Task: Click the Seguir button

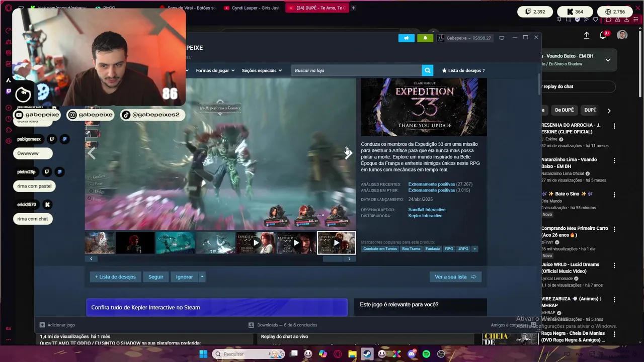Action: pos(156,277)
